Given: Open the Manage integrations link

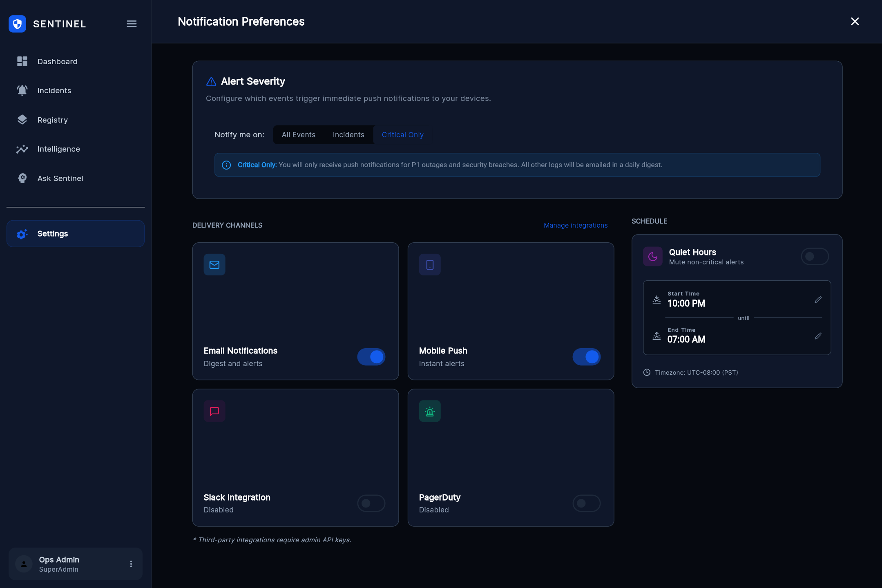Looking at the screenshot, I should pyautogui.click(x=575, y=225).
